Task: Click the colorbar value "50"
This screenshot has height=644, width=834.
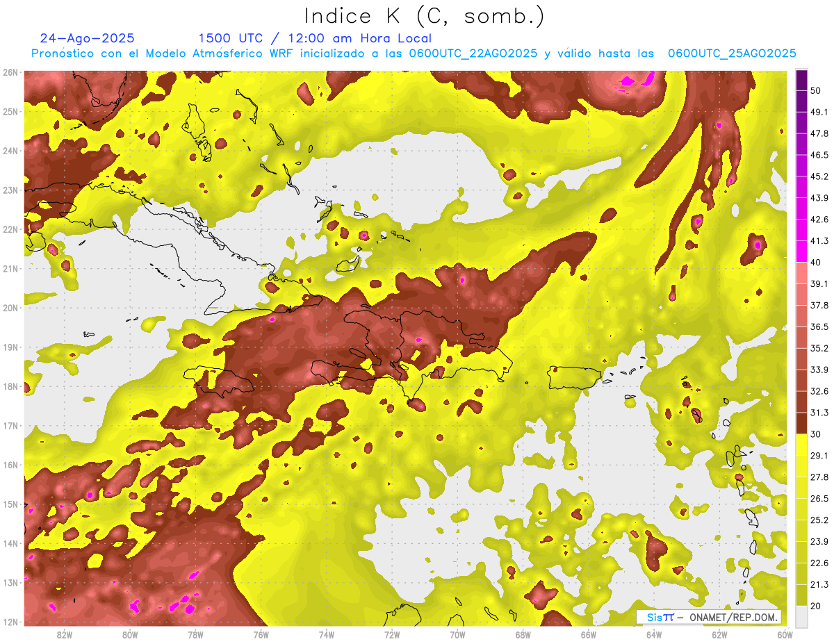Action: point(816,90)
